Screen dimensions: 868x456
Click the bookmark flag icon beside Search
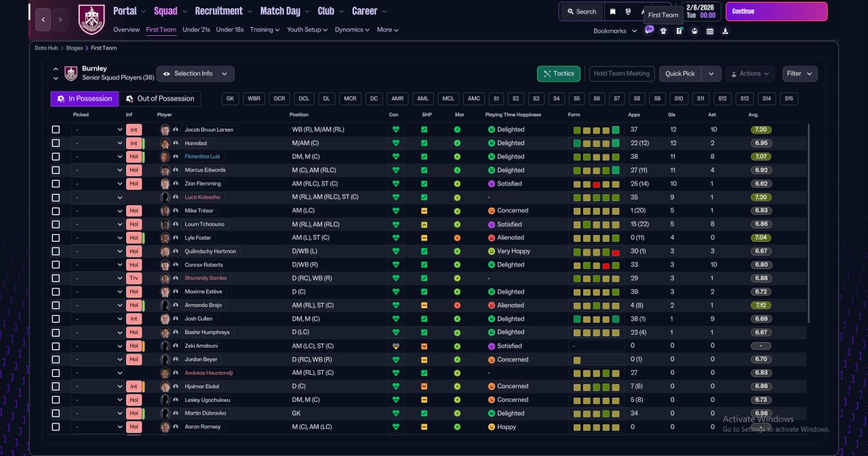coord(613,12)
